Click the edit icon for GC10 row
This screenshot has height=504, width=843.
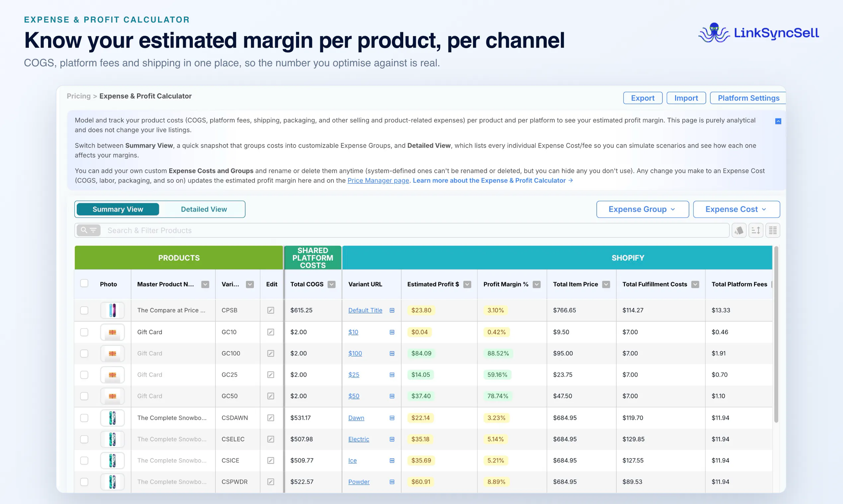pos(270,332)
